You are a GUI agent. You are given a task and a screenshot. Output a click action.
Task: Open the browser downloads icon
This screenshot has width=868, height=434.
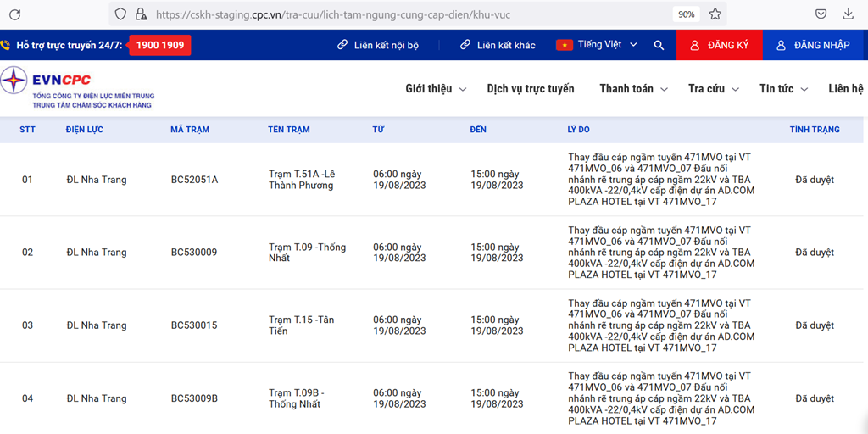[x=849, y=14]
